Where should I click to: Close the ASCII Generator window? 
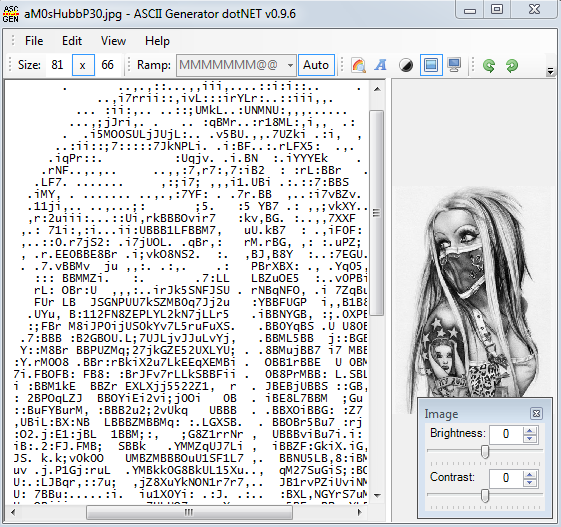tap(534, 10)
